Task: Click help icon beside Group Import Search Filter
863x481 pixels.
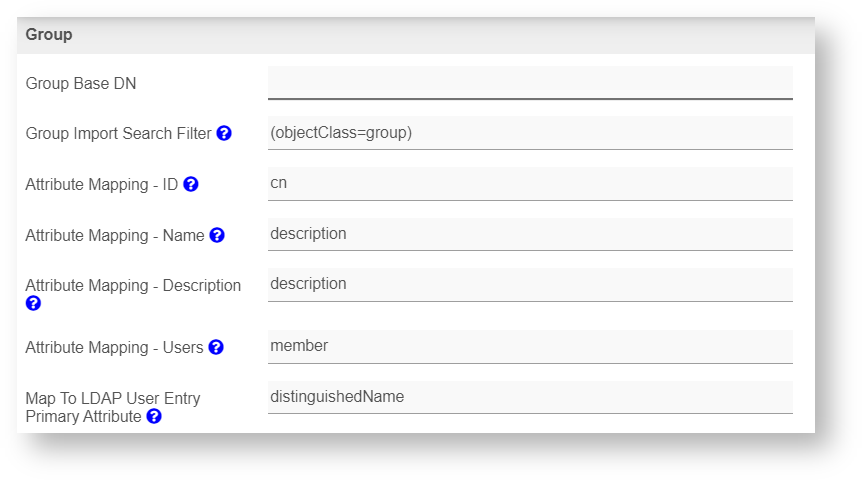Action: click(224, 133)
